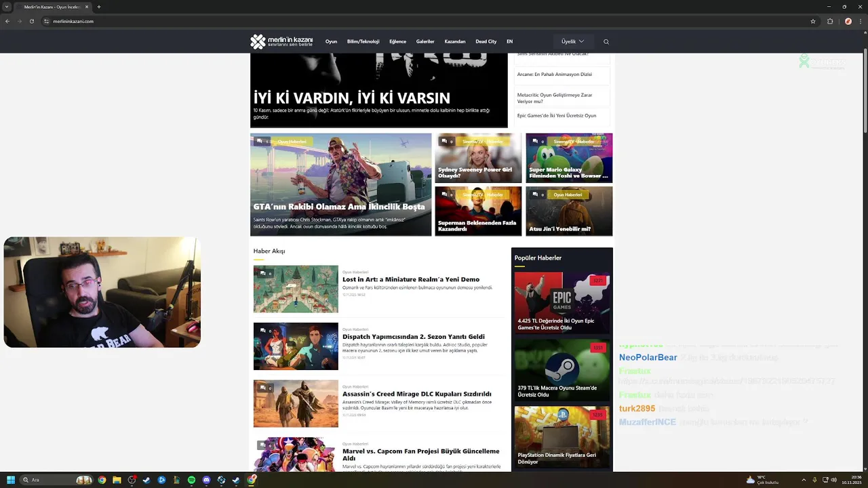Open the Bilim/Teknoloji menu
The height and width of the screenshot is (488, 868).
point(363,41)
